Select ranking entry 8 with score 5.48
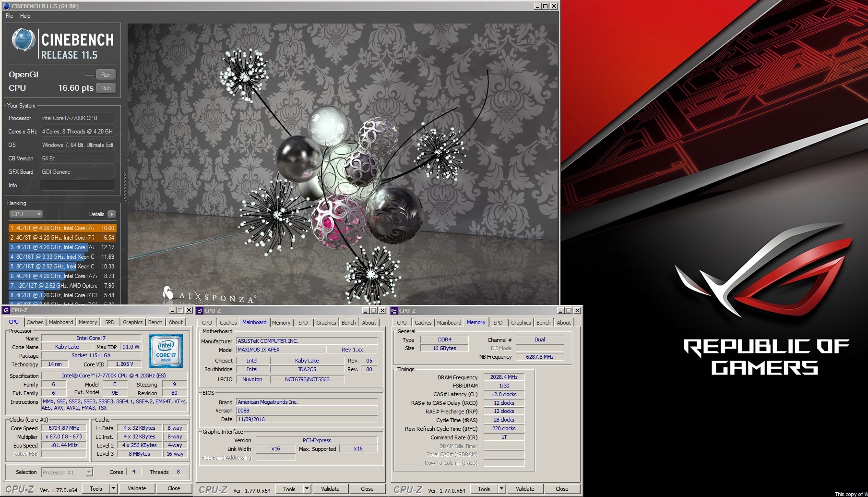The height and width of the screenshot is (497, 868). click(62, 295)
